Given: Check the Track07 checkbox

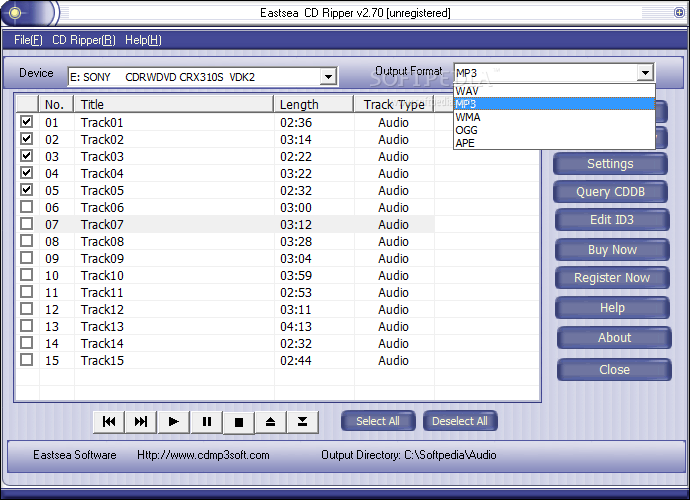Looking at the screenshot, I should tap(26, 224).
